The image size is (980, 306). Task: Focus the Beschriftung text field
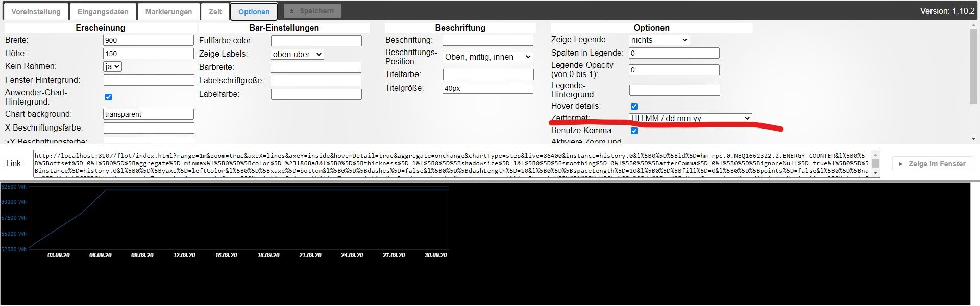488,40
